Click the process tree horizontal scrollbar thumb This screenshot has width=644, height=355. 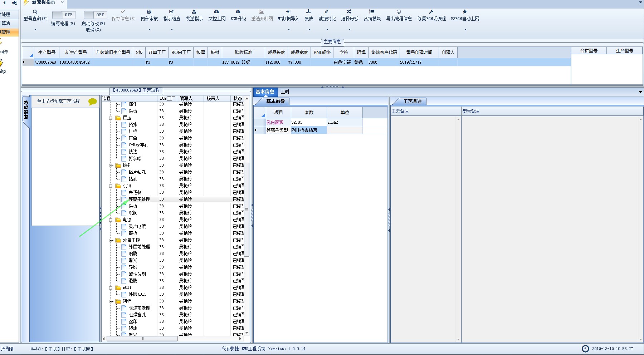click(x=142, y=339)
